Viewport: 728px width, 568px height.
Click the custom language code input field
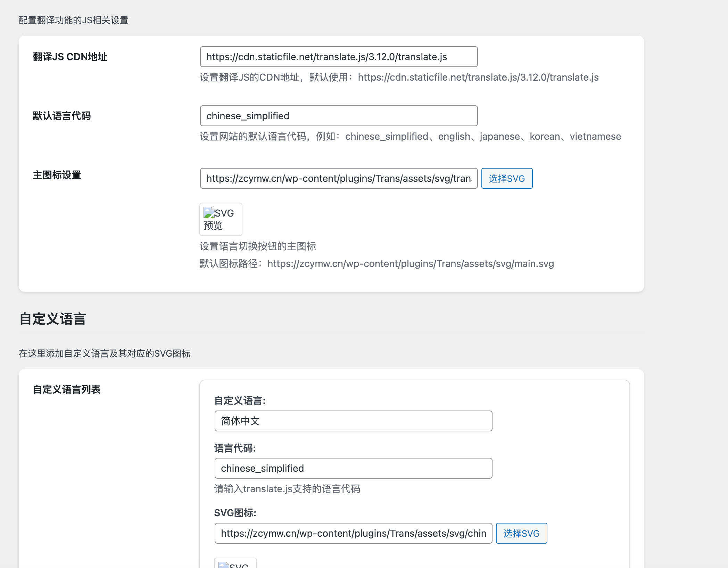click(353, 468)
